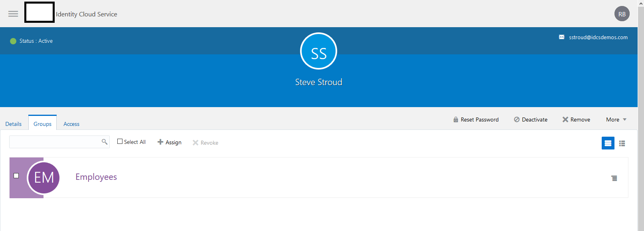The height and width of the screenshot is (231, 644).
Task: Open the Employees group link
Action: (x=96, y=177)
